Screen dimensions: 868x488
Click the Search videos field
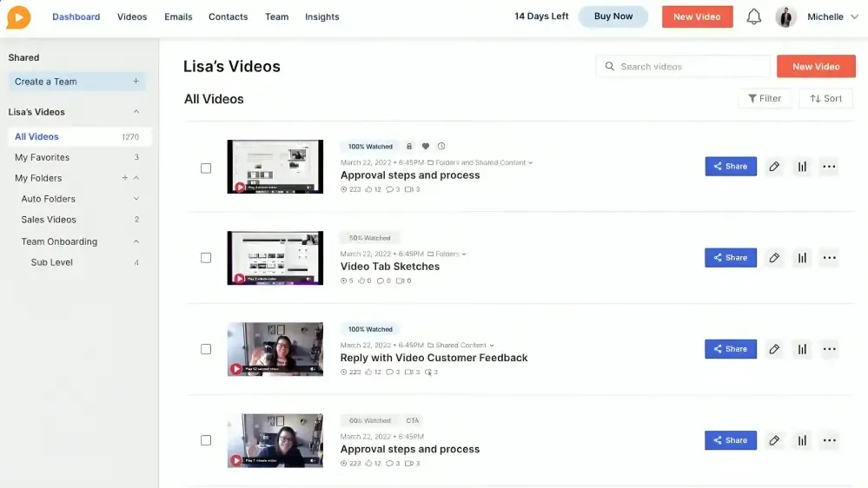683,66
